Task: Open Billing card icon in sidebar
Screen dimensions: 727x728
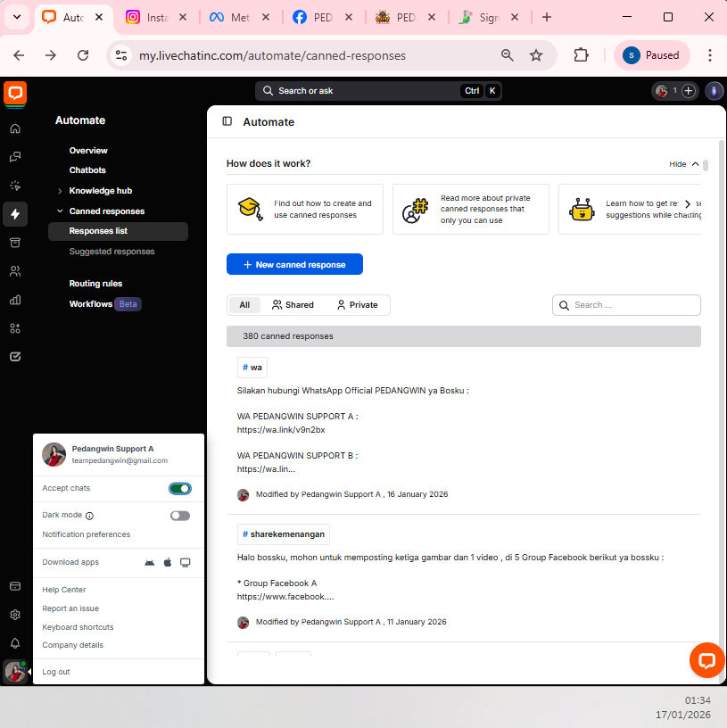Action: click(x=15, y=586)
